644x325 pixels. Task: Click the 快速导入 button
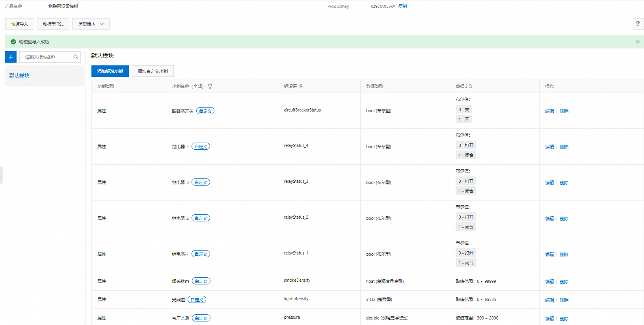[20, 24]
